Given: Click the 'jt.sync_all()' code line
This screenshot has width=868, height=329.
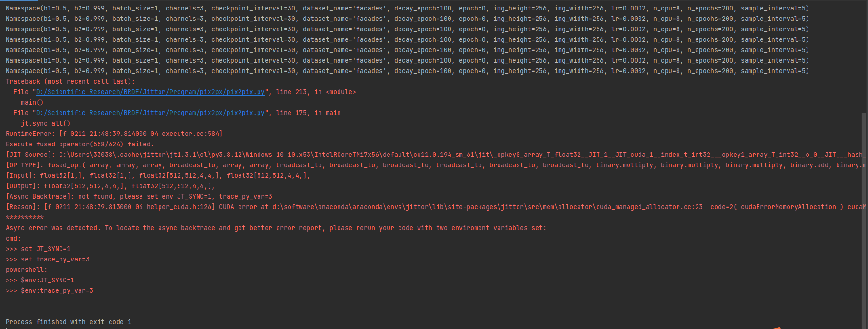Looking at the screenshot, I should coord(45,124).
